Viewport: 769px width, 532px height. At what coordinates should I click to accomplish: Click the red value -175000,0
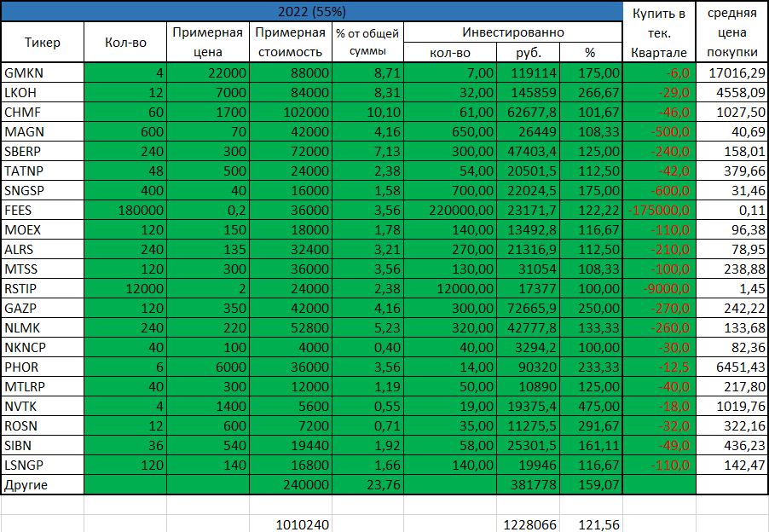pos(659,211)
